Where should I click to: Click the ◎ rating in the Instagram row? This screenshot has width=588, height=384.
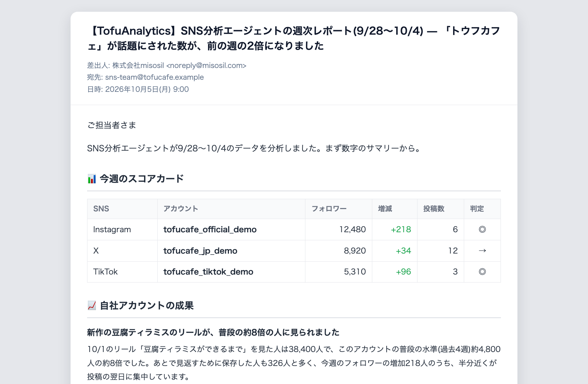[x=482, y=230]
